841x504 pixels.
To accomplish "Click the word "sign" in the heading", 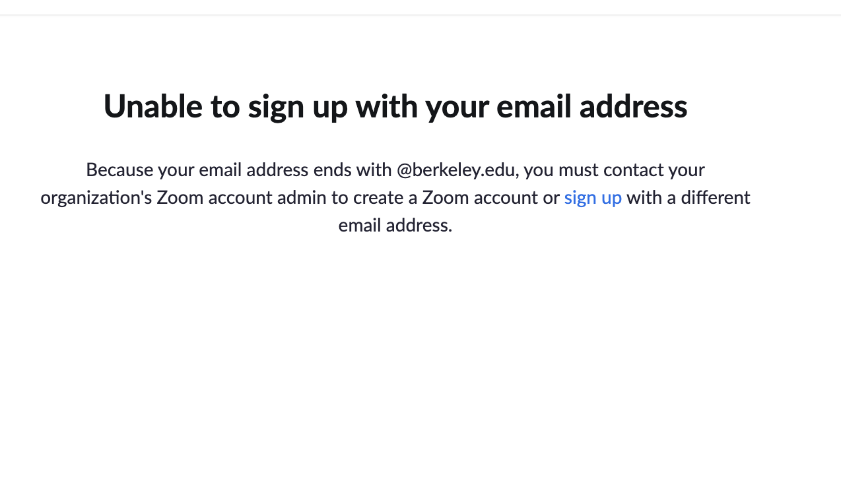I will coord(276,106).
